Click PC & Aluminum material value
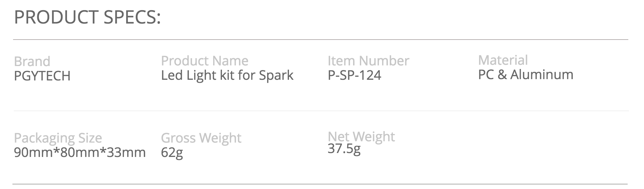 (526, 75)
